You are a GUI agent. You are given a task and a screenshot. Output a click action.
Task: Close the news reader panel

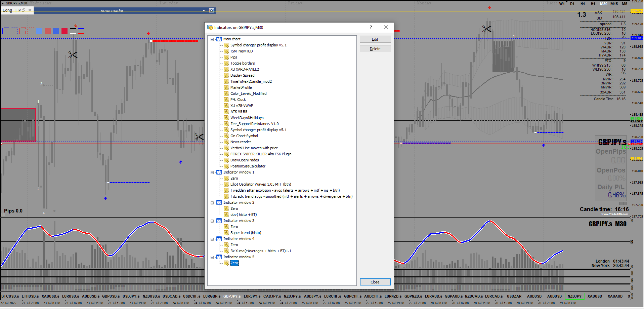212,10
